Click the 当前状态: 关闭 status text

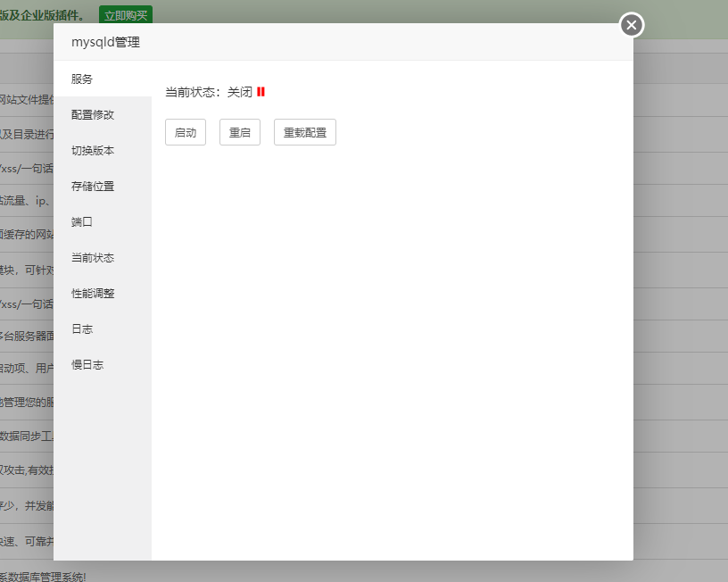209,92
